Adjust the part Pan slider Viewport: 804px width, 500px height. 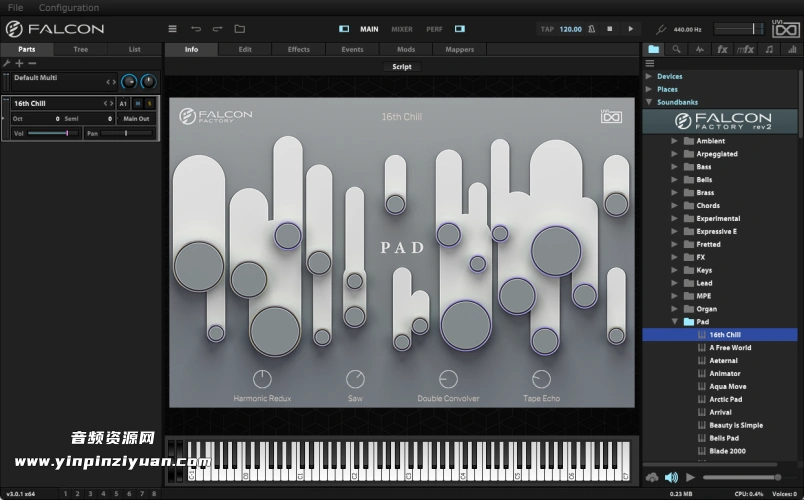(127, 133)
